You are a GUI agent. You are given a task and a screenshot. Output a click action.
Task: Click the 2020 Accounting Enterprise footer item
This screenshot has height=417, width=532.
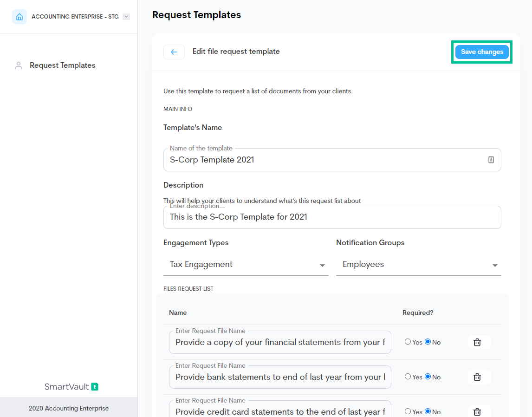click(69, 408)
